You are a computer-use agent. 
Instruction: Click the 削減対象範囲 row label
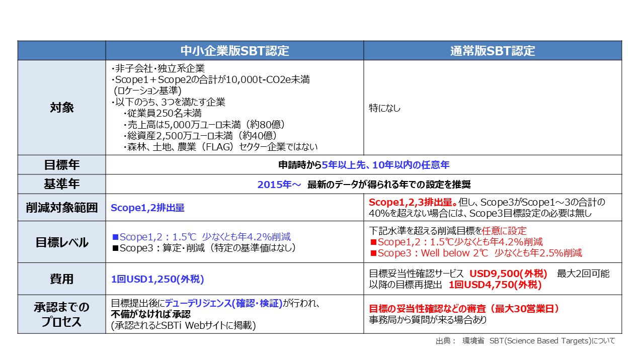point(61,207)
